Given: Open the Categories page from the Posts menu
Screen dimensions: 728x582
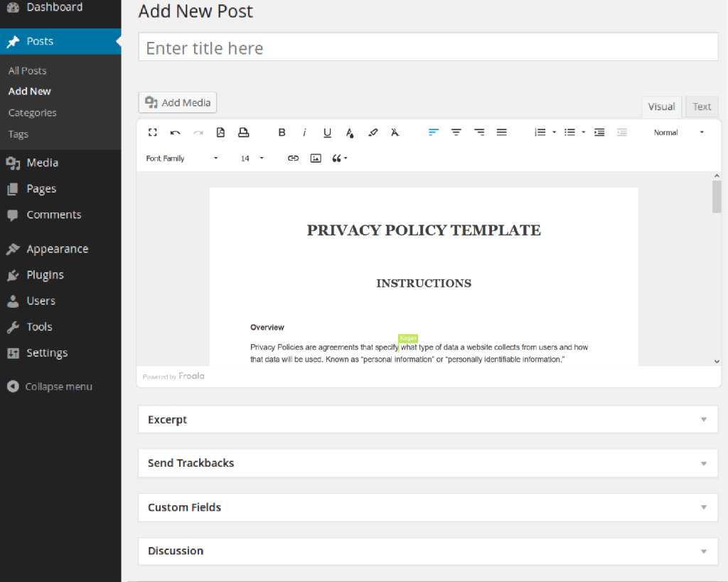Looking at the screenshot, I should click(32, 112).
